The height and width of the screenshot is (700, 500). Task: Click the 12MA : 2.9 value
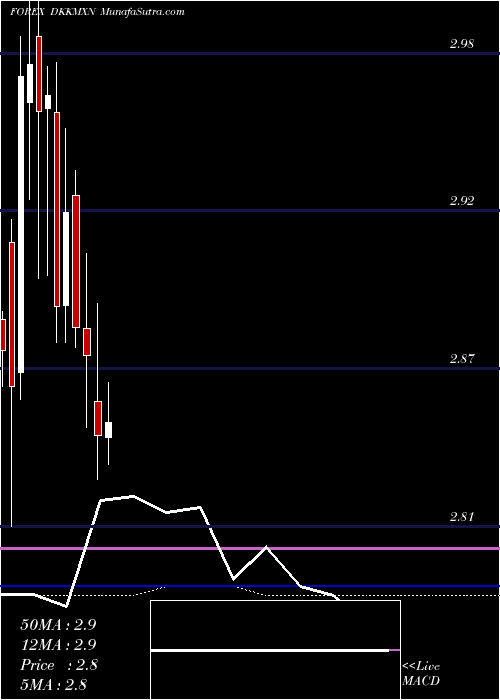click(x=58, y=645)
